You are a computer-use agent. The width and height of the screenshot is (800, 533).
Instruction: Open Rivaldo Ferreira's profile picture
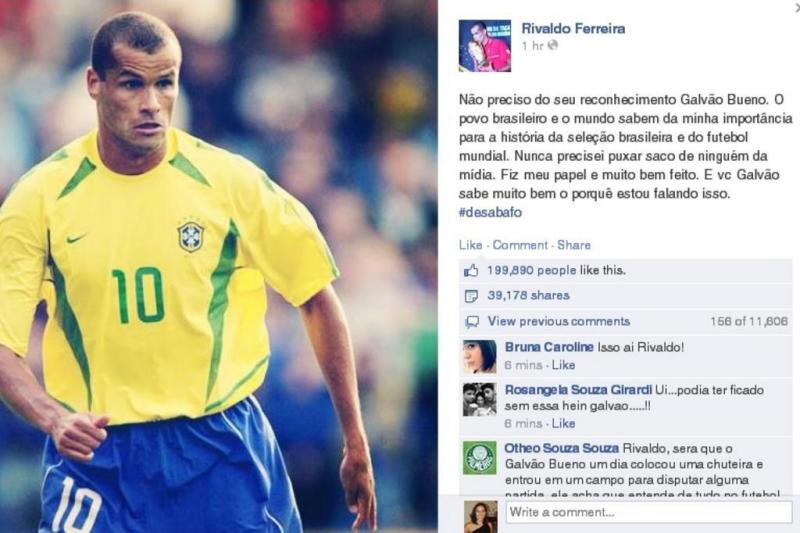pyautogui.click(x=485, y=45)
